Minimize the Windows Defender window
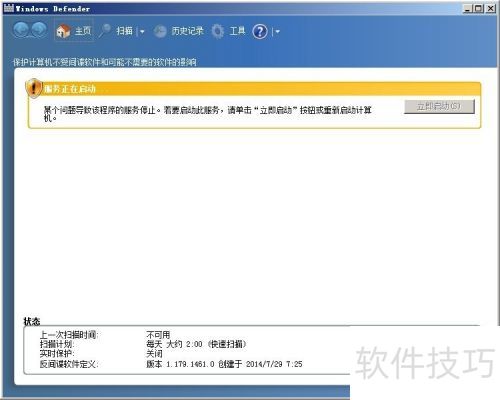500x400 pixels. pos(468,9)
